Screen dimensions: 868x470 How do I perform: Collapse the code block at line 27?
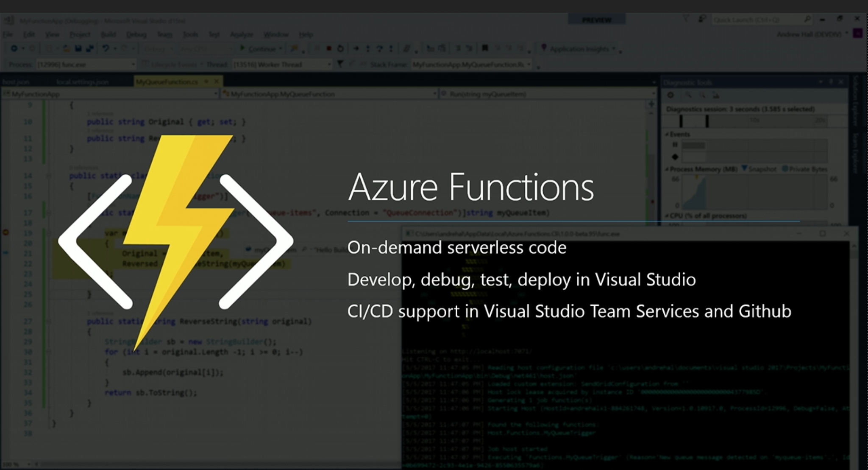pos(49,321)
